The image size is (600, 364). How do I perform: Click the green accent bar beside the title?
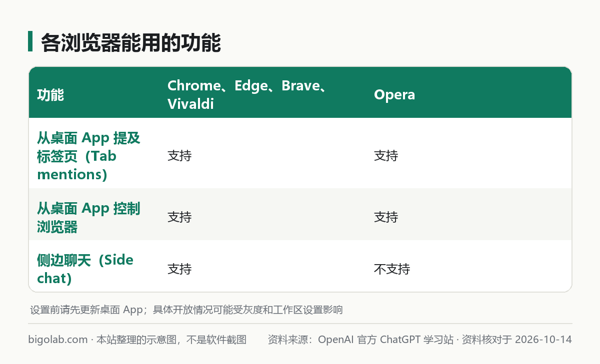click(30, 41)
